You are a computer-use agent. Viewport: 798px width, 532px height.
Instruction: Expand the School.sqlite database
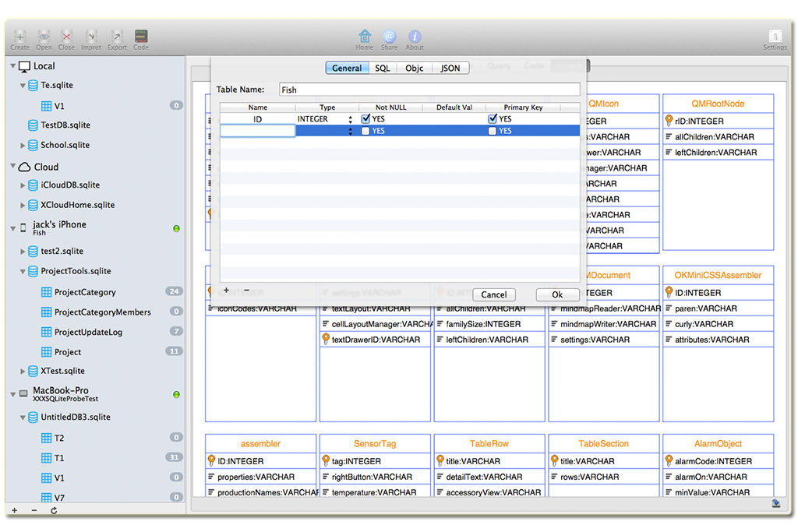(23, 146)
